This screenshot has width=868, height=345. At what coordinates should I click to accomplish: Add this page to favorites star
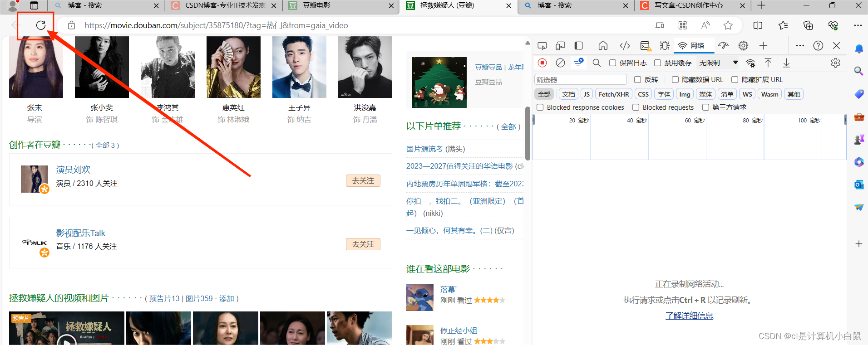point(728,25)
